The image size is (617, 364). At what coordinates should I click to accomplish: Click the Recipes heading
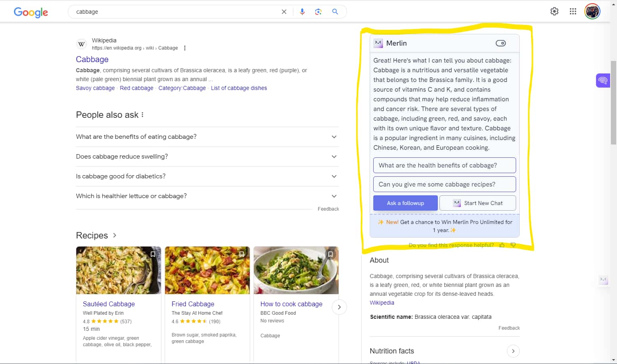tap(92, 235)
